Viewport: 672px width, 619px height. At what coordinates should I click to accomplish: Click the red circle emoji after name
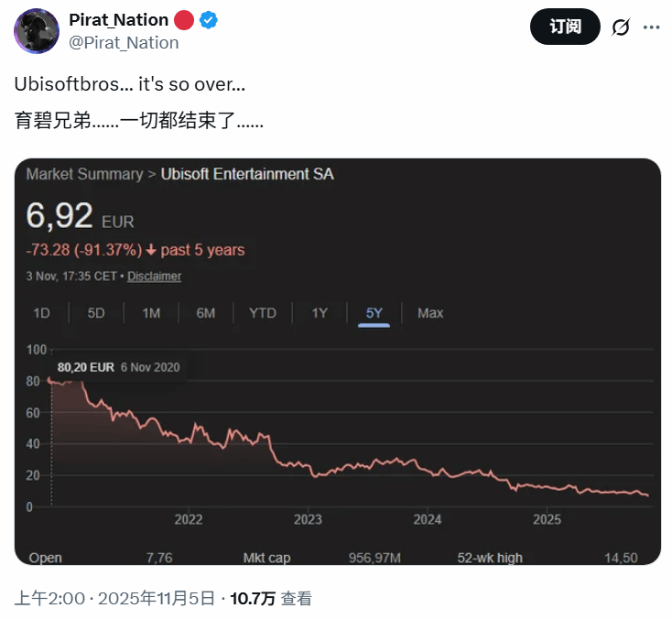[184, 20]
